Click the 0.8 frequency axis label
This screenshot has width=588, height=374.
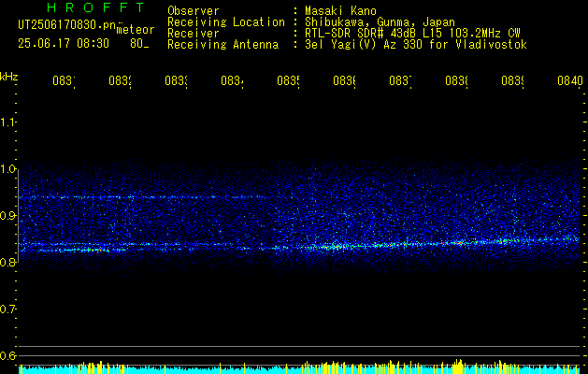(x=7, y=262)
